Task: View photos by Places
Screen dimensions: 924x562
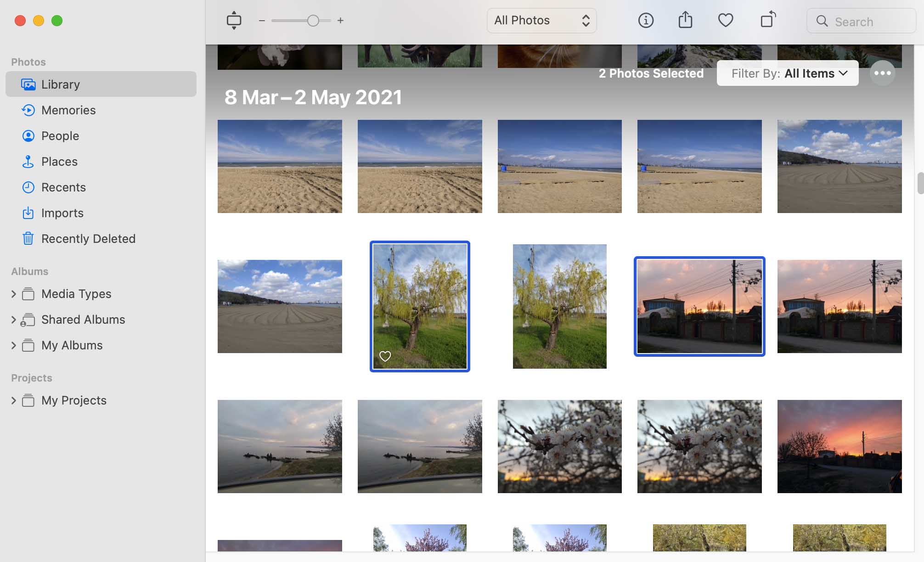Action: 59,161
